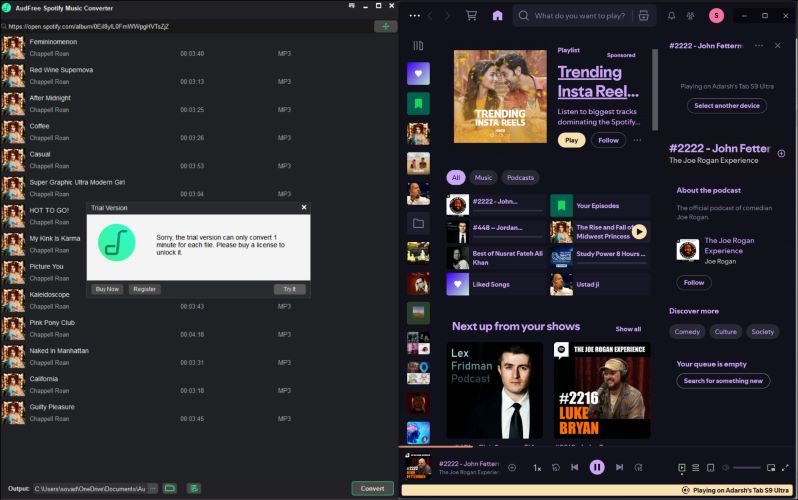Pause the playing episode
The image size is (798, 500).
pos(597,467)
